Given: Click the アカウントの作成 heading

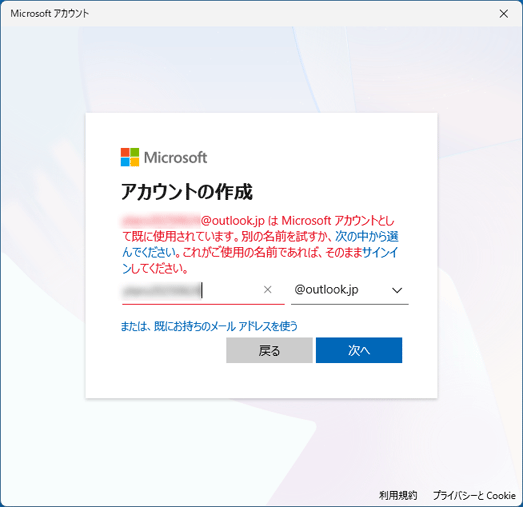Looking at the screenshot, I should pyautogui.click(x=187, y=192).
